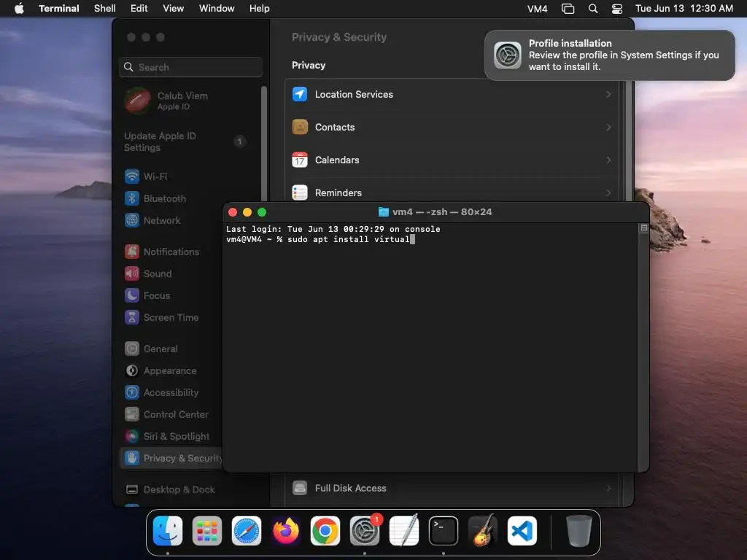Click the VM4 menu bar item
The width and height of the screenshot is (747, 560).
(x=537, y=8)
